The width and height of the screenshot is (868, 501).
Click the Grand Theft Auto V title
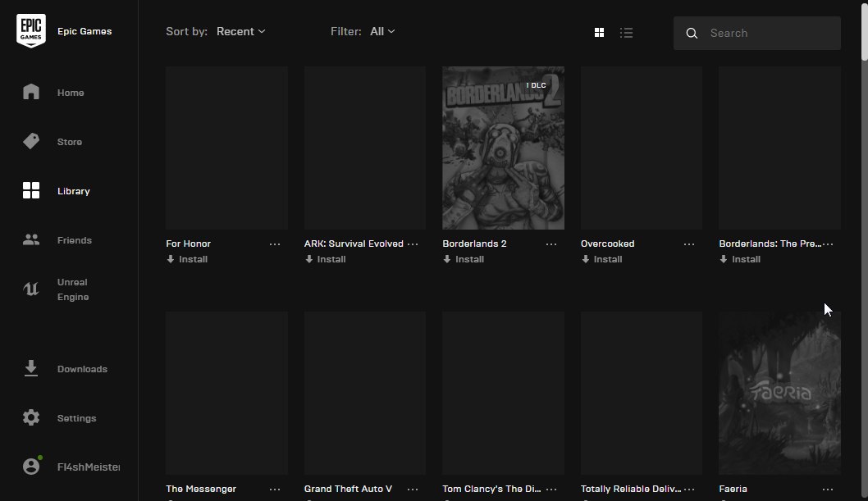(x=348, y=489)
